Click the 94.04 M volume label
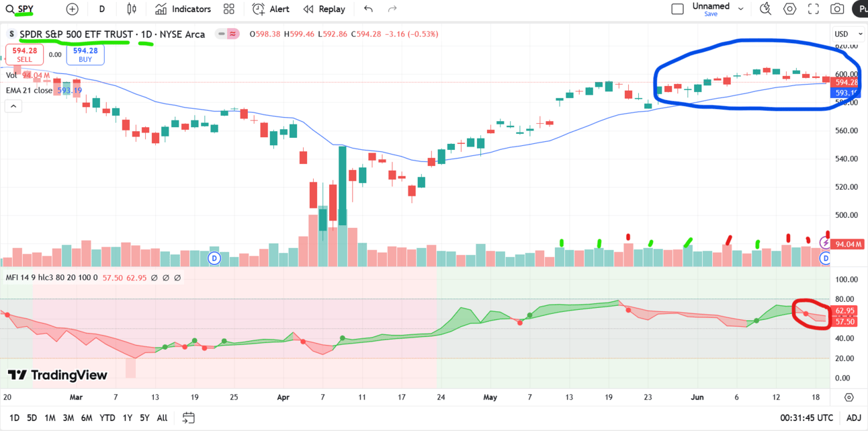 point(847,244)
